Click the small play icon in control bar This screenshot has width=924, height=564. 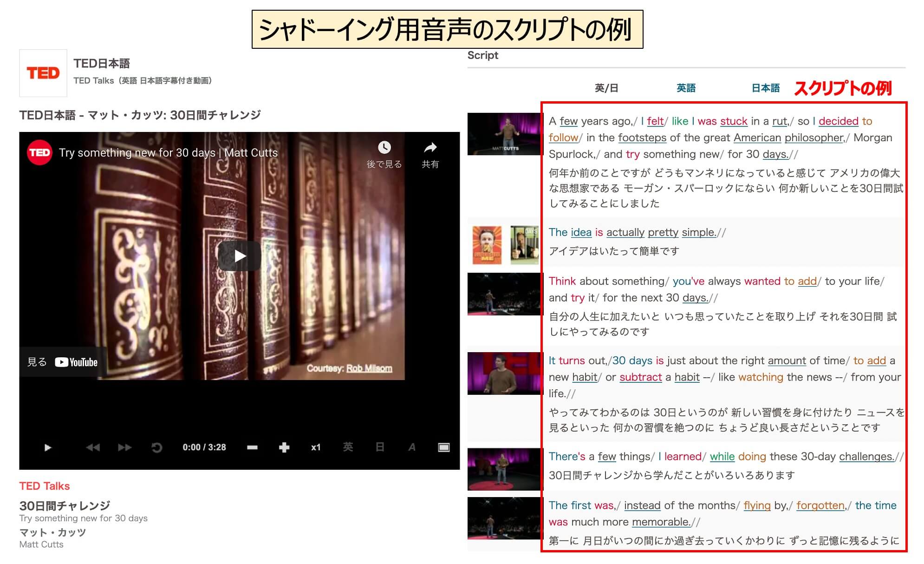48,447
